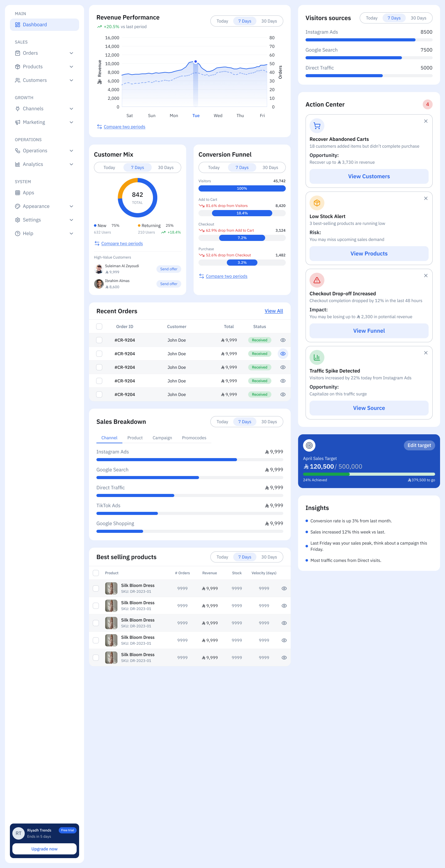Expand the Channels sidebar chevron
The height and width of the screenshot is (868, 445).
71,108
